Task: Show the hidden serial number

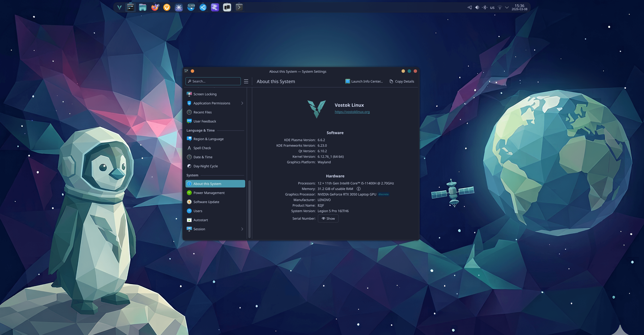Action: coord(328,218)
